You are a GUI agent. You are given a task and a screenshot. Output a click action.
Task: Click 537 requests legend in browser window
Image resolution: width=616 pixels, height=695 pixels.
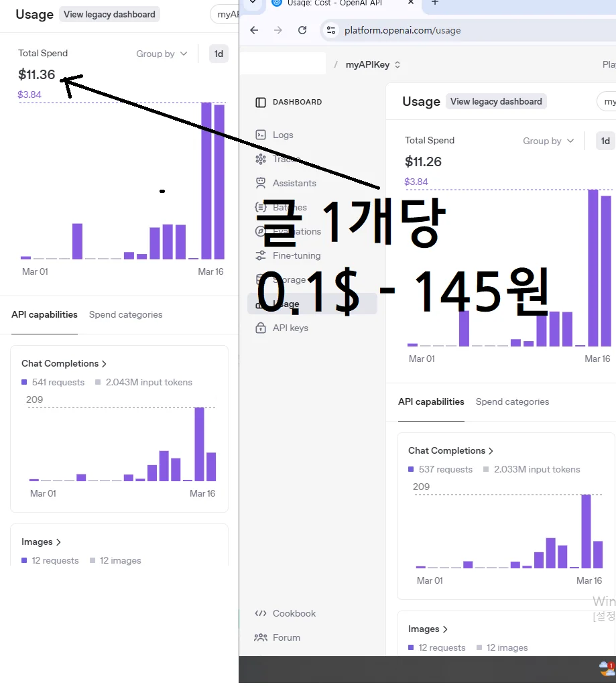click(440, 469)
